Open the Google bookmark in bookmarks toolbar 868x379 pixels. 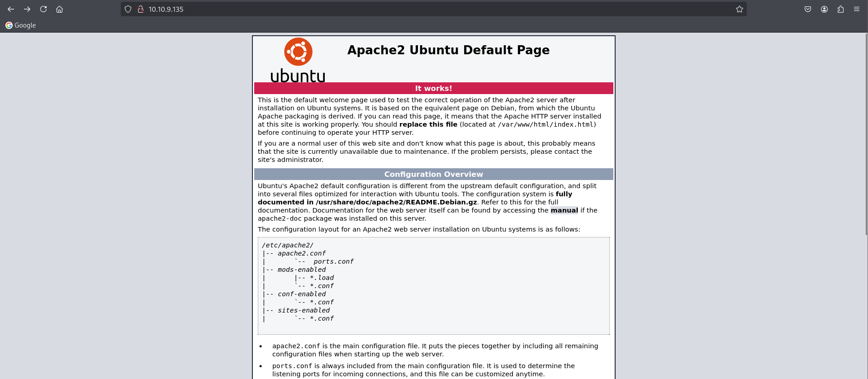[20, 25]
